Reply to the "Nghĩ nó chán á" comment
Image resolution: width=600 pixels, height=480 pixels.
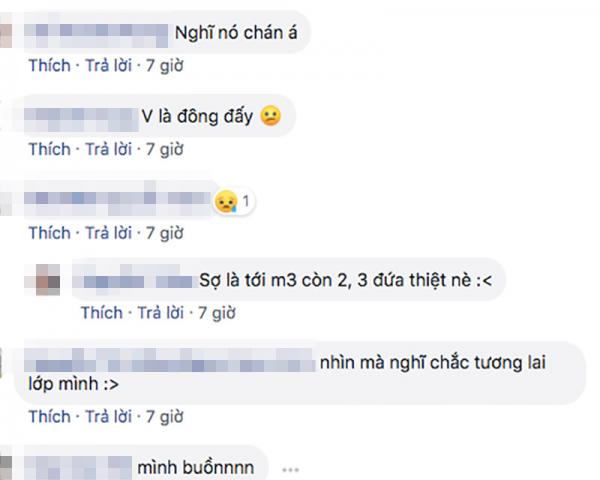[x=108, y=65]
